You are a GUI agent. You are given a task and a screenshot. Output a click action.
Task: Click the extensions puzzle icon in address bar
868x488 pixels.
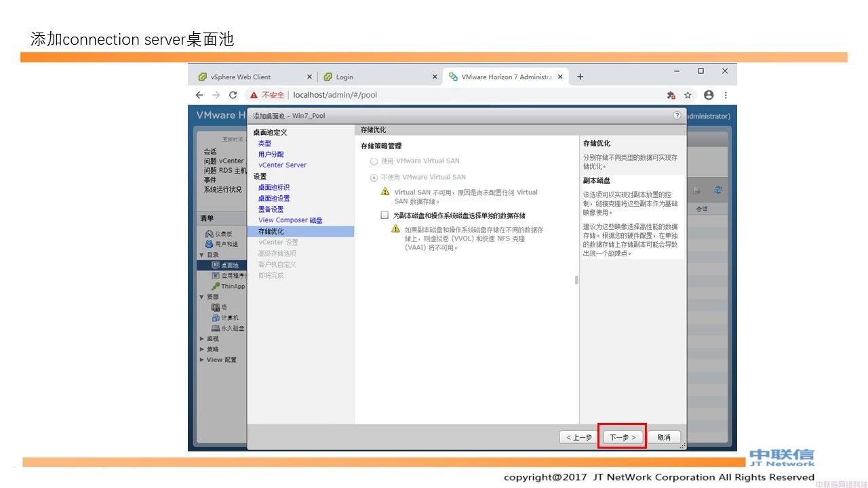(671, 95)
